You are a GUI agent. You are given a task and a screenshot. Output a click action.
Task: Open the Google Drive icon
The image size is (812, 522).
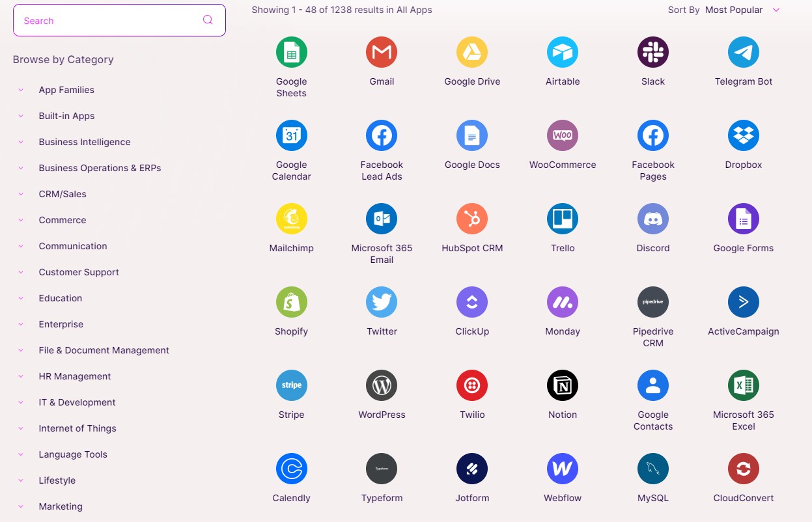[x=472, y=52]
